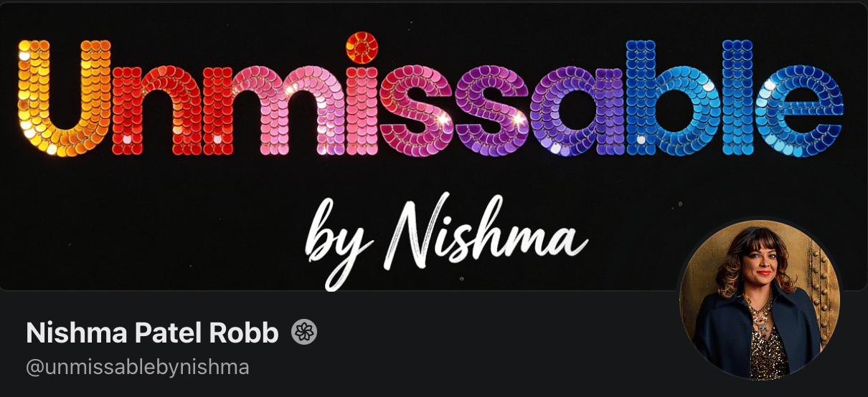The height and width of the screenshot is (397, 868).
Task: Click the first magenta sequin letter s
Action: [x=416, y=110]
